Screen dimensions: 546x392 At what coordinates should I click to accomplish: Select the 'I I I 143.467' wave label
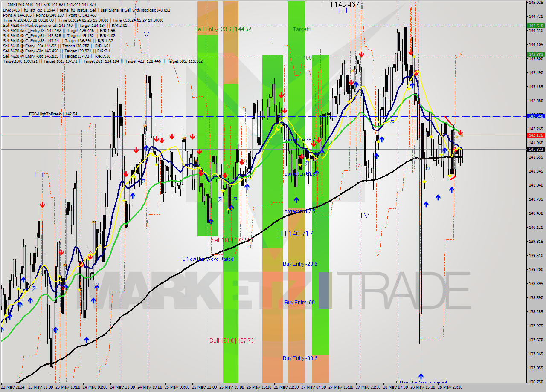click(341, 4)
